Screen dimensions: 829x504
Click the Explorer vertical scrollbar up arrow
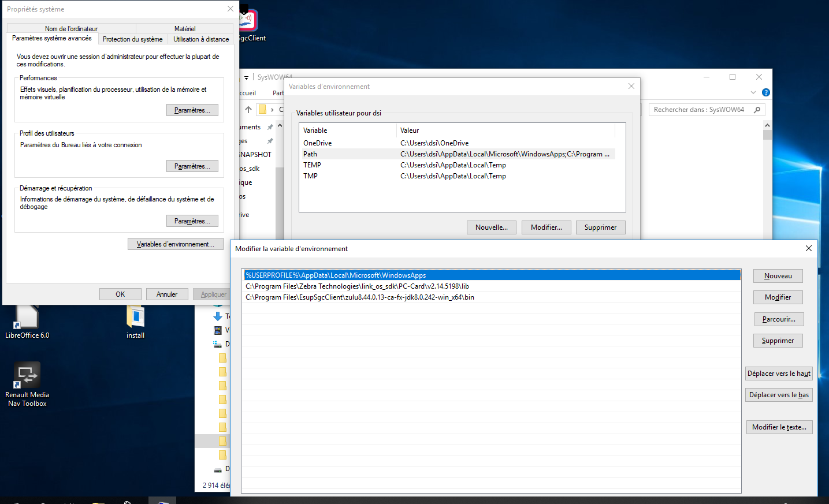tap(767, 125)
